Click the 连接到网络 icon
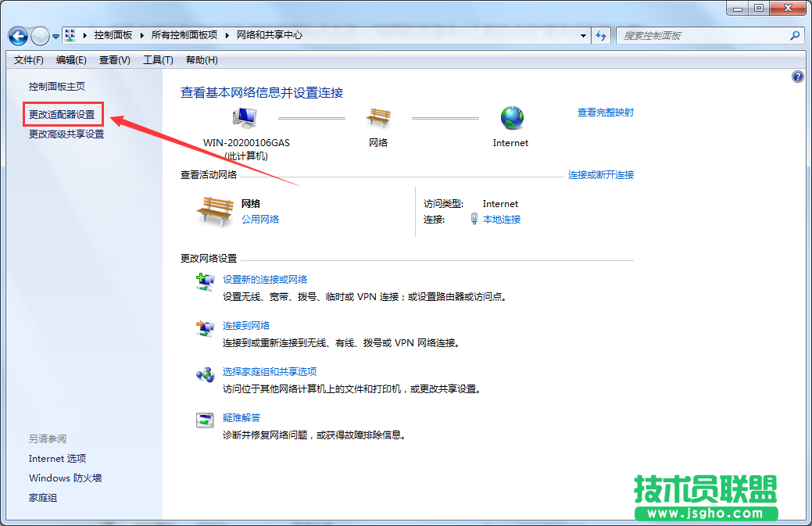The width and height of the screenshot is (812, 526). click(204, 329)
